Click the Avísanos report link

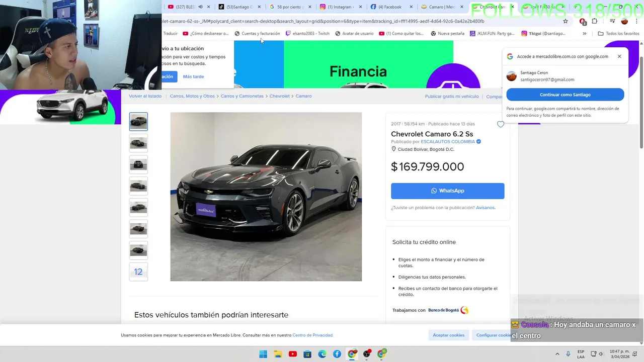486,208
